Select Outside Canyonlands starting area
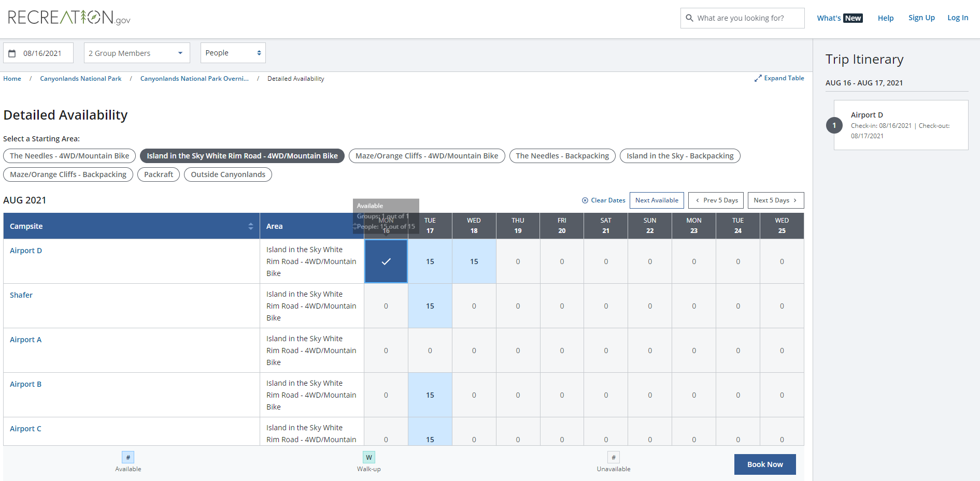Viewport: 980px width, 481px height. [x=228, y=174]
